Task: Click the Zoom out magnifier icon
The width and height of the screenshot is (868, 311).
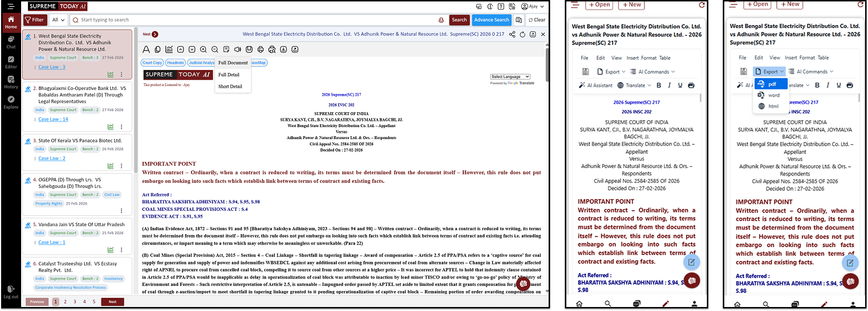Action: [214, 50]
